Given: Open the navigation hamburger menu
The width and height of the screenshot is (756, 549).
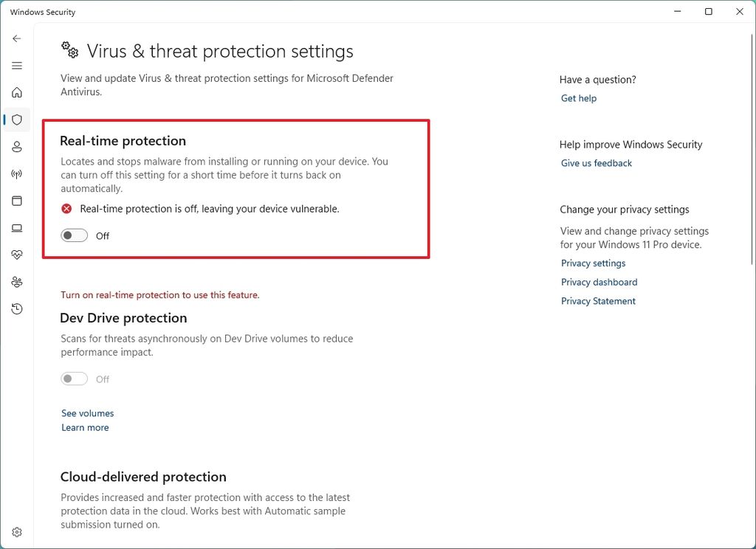Looking at the screenshot, I should (x=16, y=65).
